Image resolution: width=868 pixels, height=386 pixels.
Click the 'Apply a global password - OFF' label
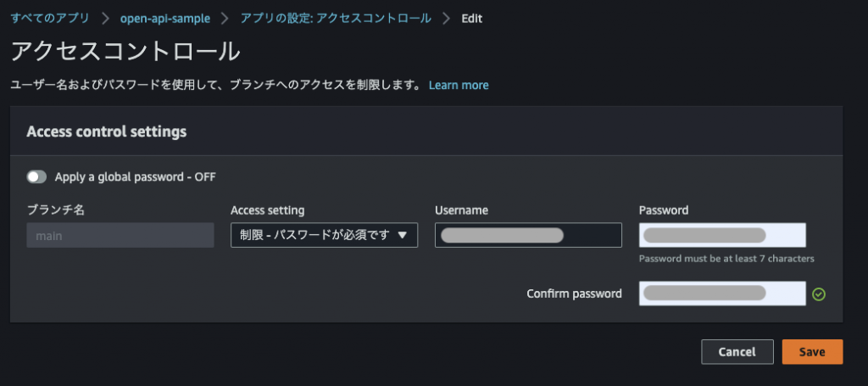(x=135, y=177)
